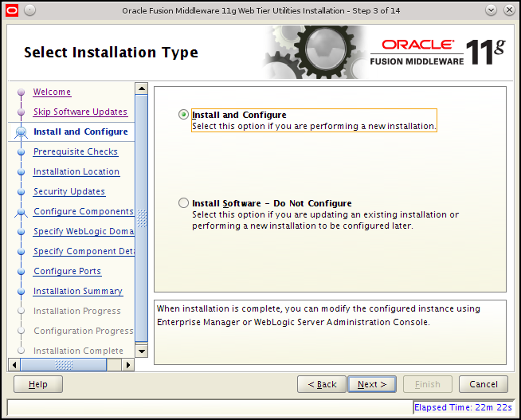Viewport: 521px width, 420px height.
Task: Click the Specify WebLogic Domain bullet icon
Action: [21, 232]
